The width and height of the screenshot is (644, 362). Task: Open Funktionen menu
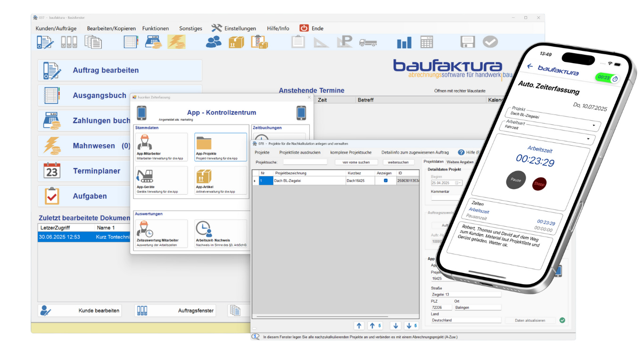pos(156,28)
